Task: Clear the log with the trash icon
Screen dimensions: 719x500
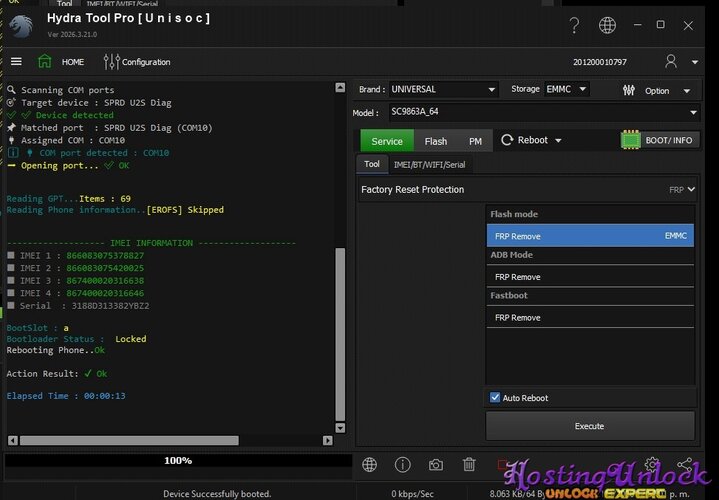Action: coord(469,465)
